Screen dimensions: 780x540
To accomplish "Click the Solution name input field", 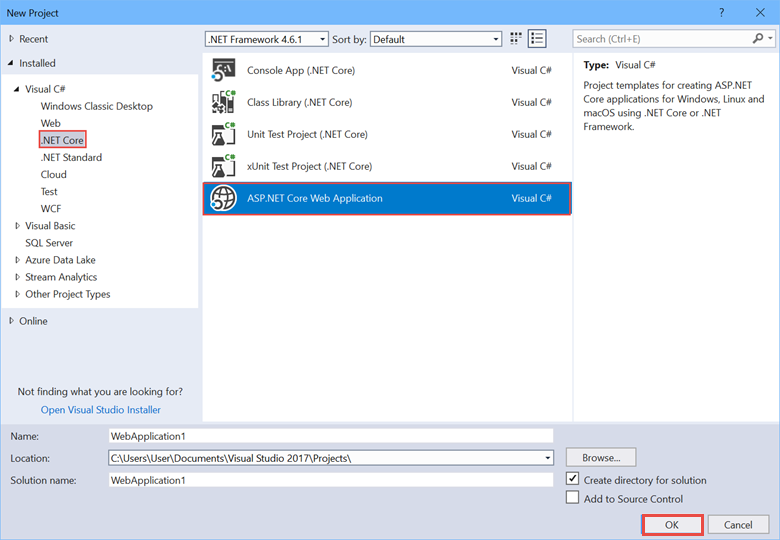I will 331,480.
